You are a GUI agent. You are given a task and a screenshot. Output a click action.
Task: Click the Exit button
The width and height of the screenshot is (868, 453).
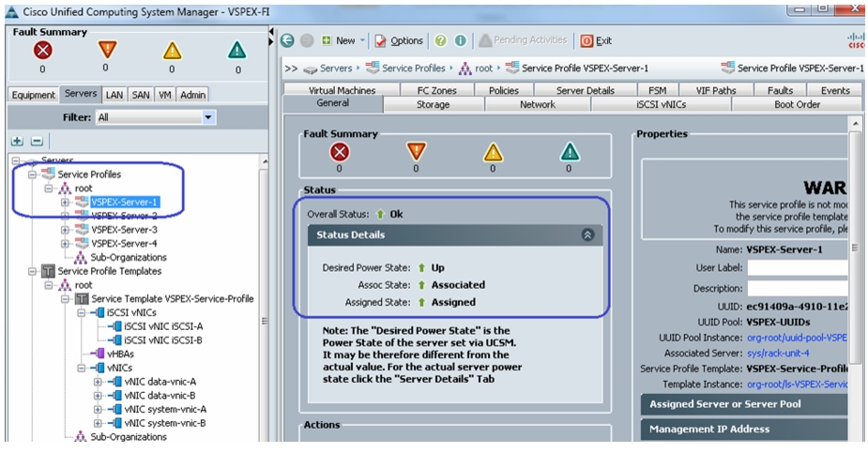[596, 40]
